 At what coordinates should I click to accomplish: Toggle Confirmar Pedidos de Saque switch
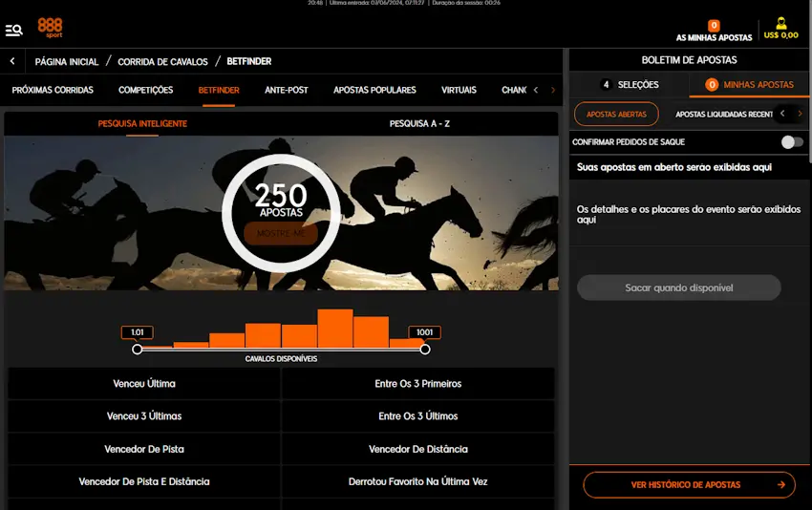[x=792, y=142]
